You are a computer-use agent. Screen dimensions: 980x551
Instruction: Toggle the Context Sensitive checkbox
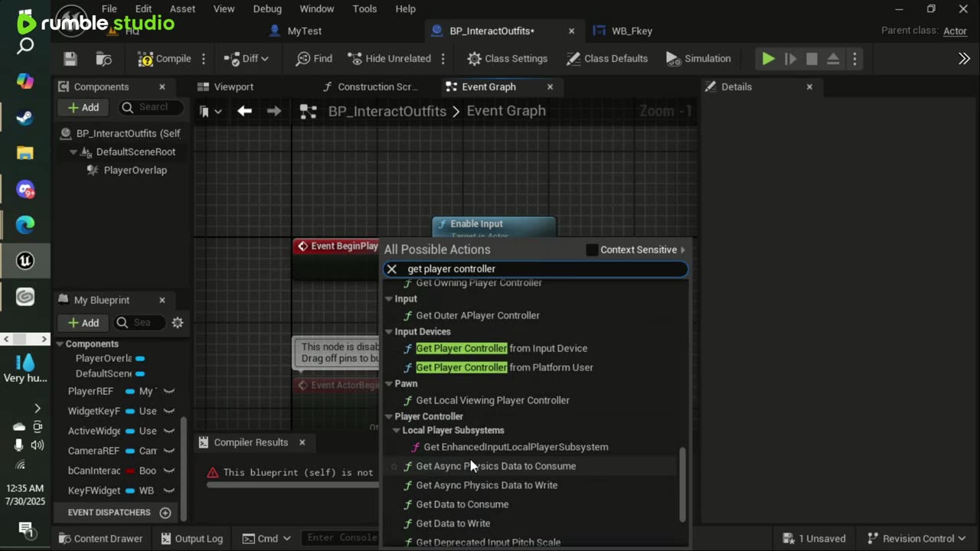point(592,249)
